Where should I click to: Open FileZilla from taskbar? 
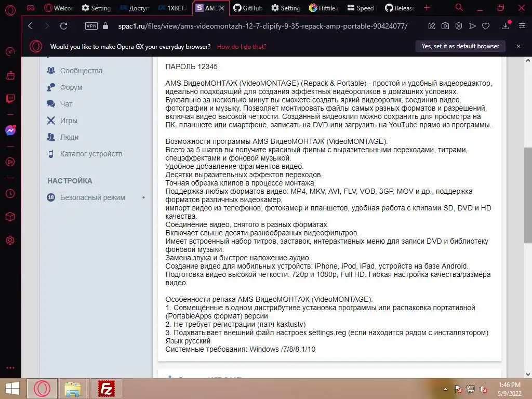coord(106,389)
